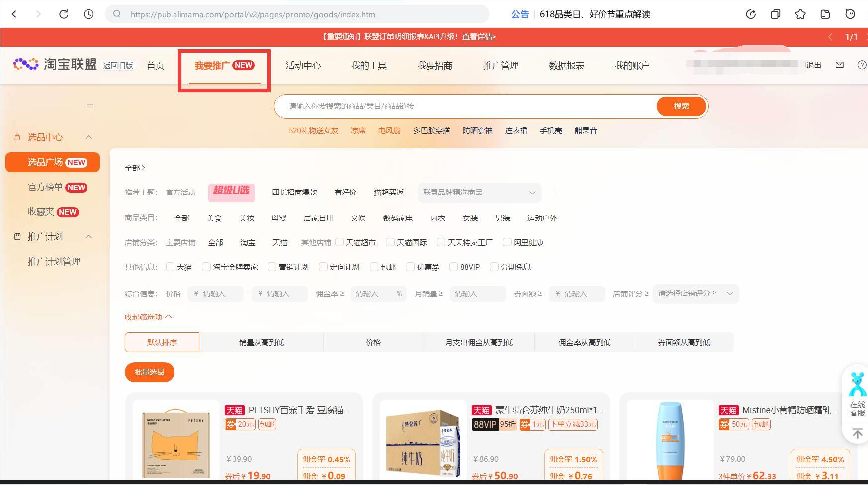868x485 pixels.
Task: Expand the 全部 breadcrumb chevron
Action: point(144,168)
